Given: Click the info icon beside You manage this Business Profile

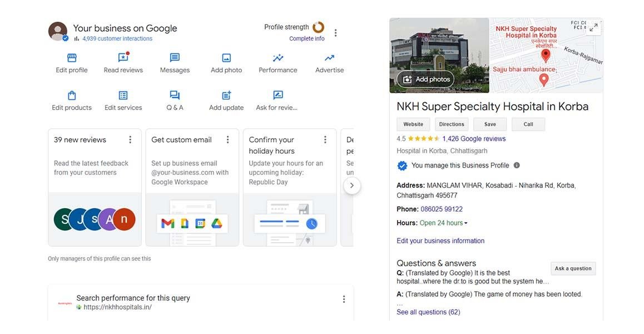Looking at the screenshot, I should tap(517, 165).
